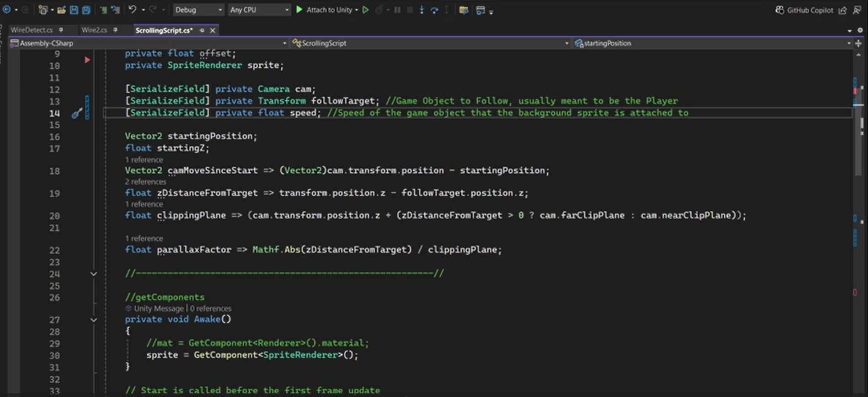Image resolution: width=868 pixels, height=397 pixels.
Task: Click the pin icon on Wire2.cs tab
Action: point(115,30)
